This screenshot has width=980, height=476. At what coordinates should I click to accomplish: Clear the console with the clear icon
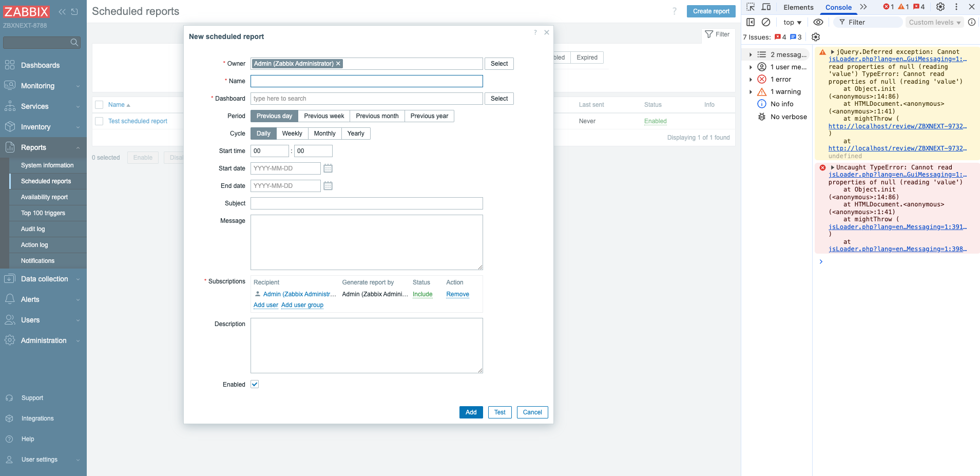[766, 22]
